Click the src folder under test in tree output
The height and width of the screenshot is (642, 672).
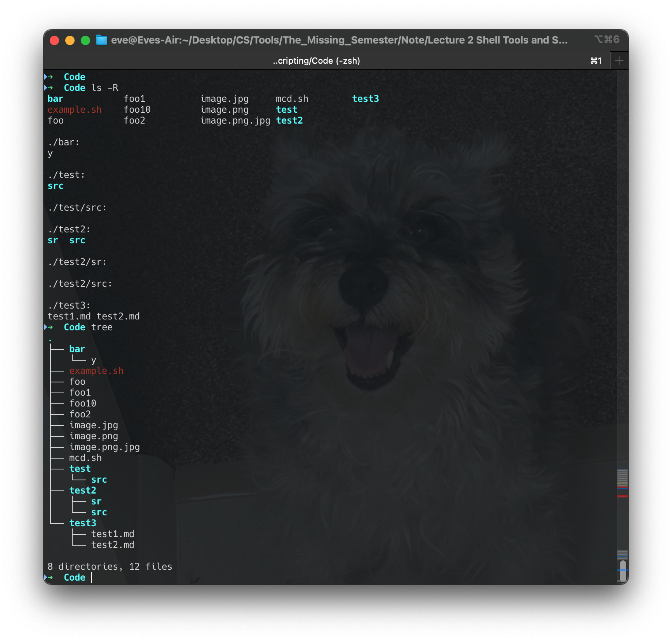[x=99, y=479]
